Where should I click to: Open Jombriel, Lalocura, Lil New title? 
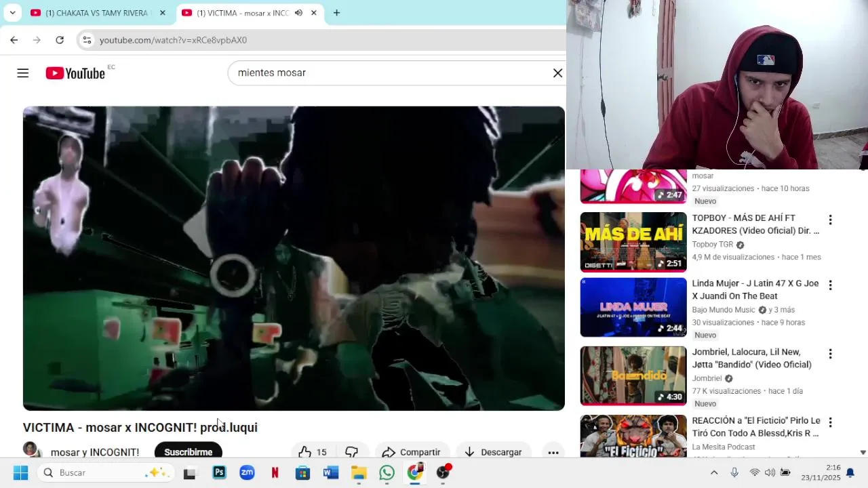tap(751, 358)
